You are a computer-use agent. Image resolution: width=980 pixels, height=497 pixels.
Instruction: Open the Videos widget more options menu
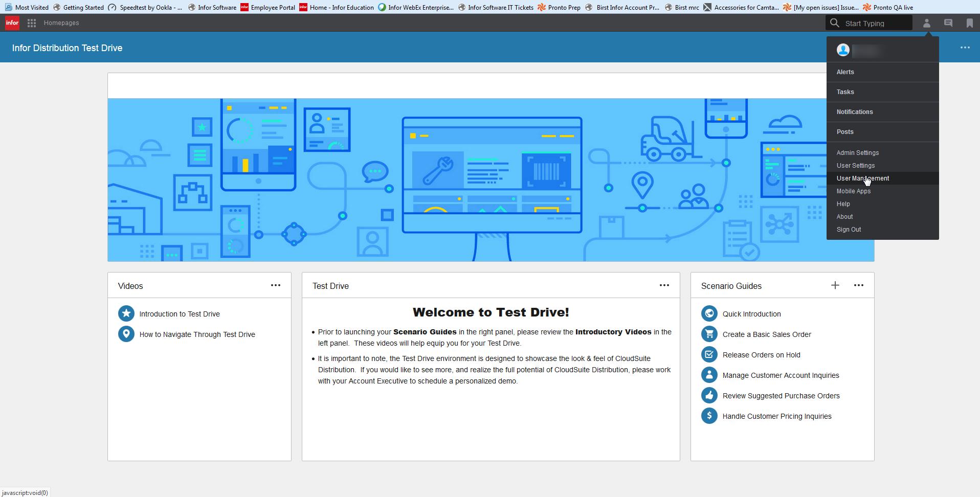tap(276, 285)
